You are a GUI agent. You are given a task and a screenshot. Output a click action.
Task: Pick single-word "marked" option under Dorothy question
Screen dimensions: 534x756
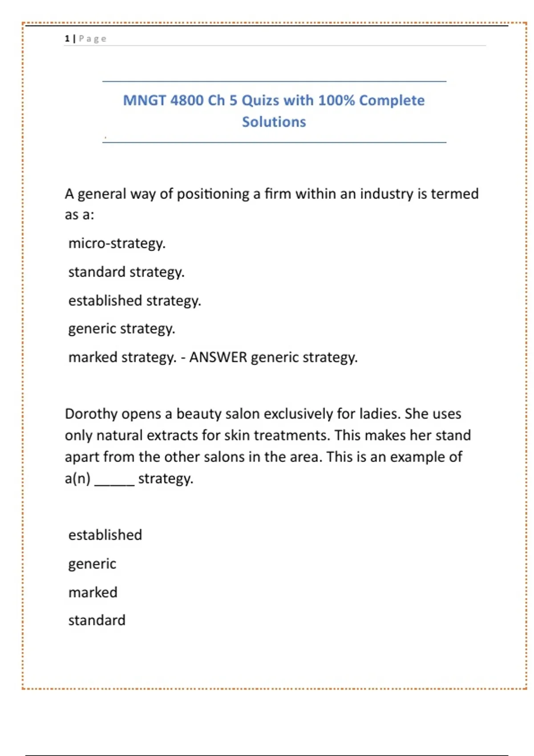[93, 592]
